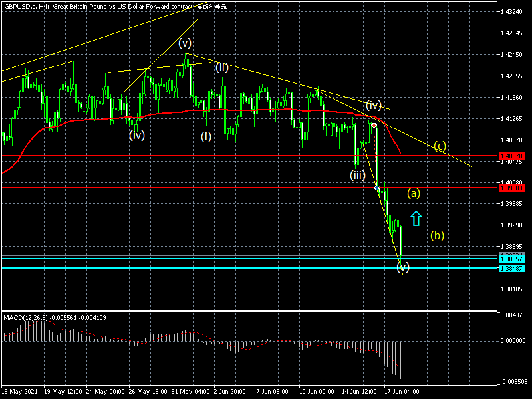532x399 pixels.
Task: Click the (v) label at the chart low
Action: point(403,267)
